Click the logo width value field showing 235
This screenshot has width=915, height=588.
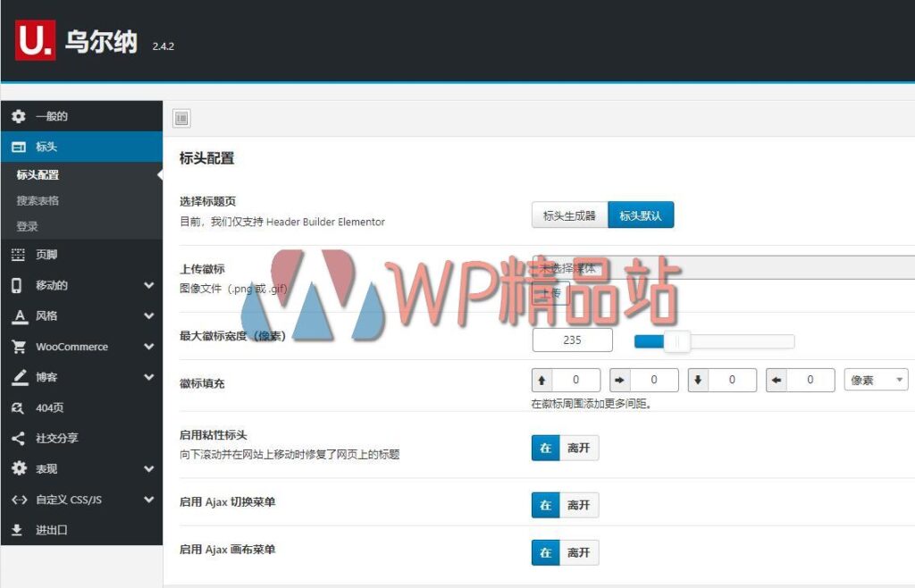(572, 340)
